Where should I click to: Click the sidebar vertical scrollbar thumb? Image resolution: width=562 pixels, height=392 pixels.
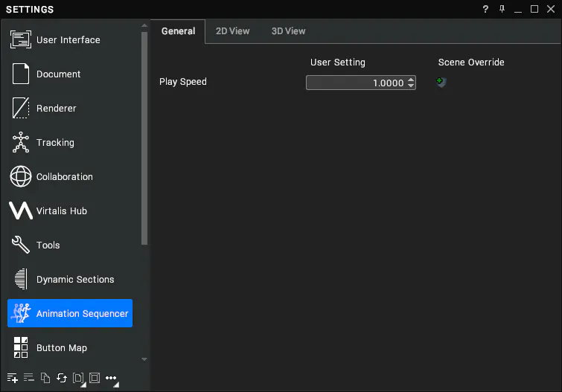144,138
